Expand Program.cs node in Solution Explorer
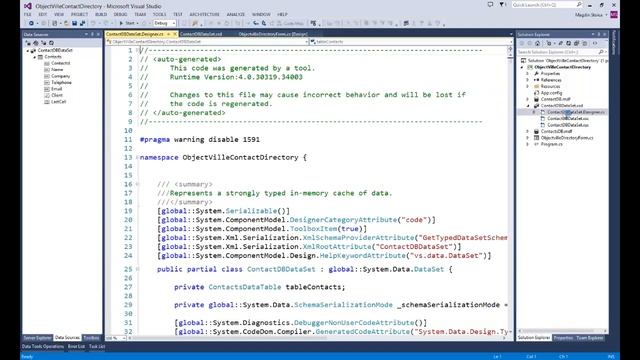Viewport: 640px width, 360px height. pyautogui.click(x=528, y=144)
